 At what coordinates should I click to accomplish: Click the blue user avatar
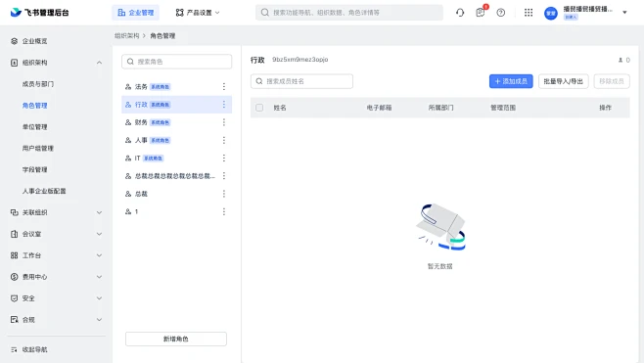coord(551,13)
